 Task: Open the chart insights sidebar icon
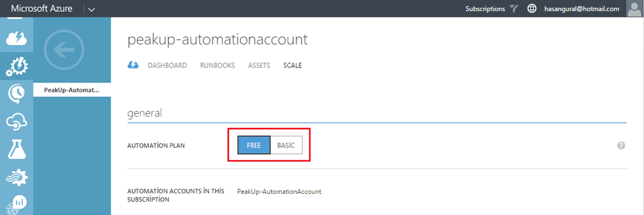point(16,204)
